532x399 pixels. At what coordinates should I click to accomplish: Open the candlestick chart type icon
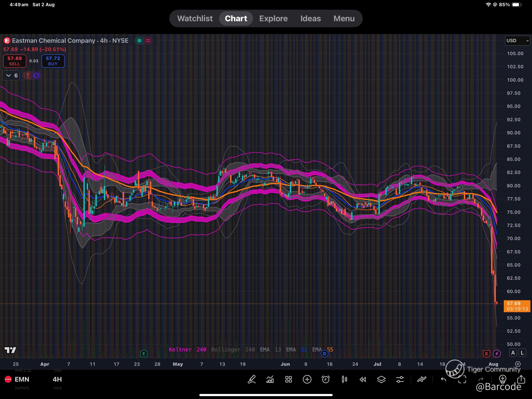coord(344,379)
